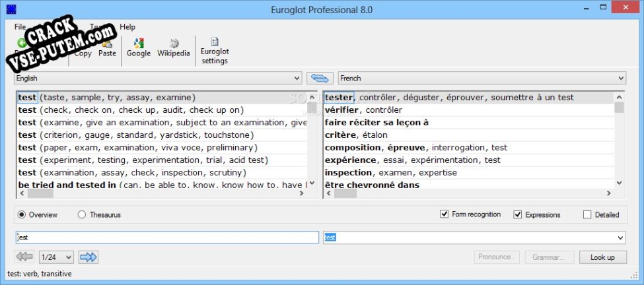Expand the 1/24 page selector dropdown

56,257
